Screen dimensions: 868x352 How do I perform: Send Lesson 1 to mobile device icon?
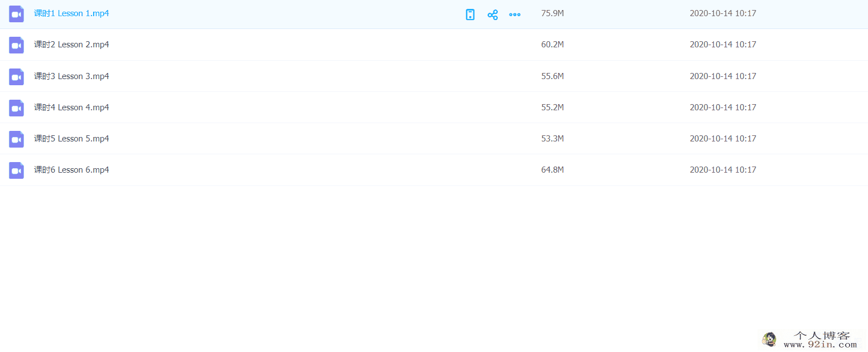tap(471, 14)
